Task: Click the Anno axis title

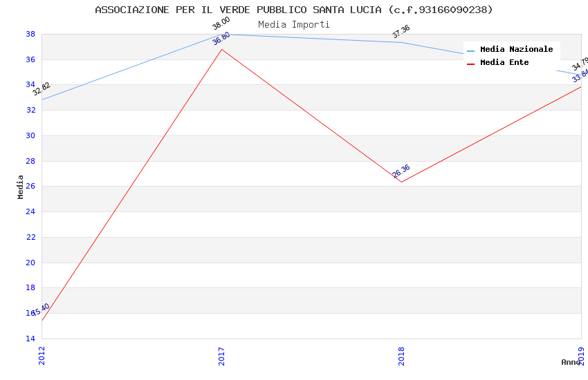Action: pyautogui.click(x=571, y=362)
